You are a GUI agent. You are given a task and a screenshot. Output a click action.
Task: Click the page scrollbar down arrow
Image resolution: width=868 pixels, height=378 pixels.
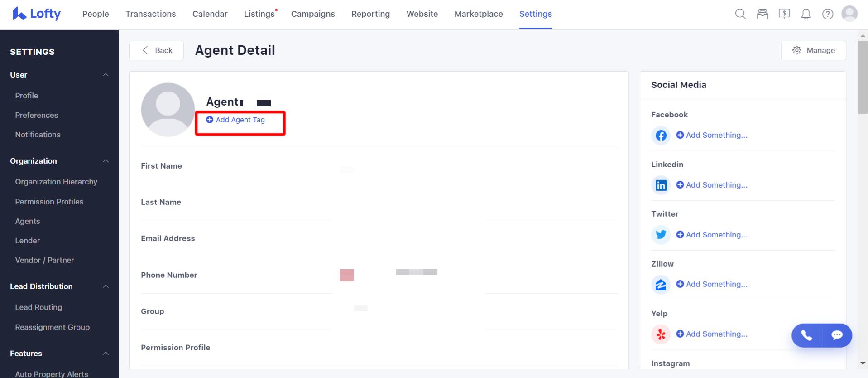(x=863, y=363)
